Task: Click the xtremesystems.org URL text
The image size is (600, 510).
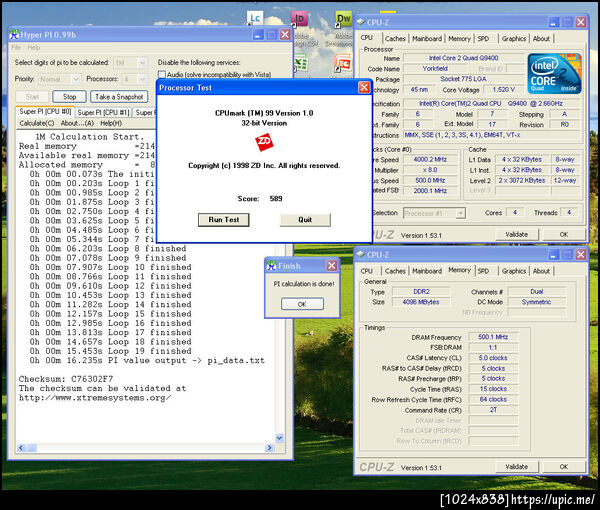Action: [x=95, y=398]
